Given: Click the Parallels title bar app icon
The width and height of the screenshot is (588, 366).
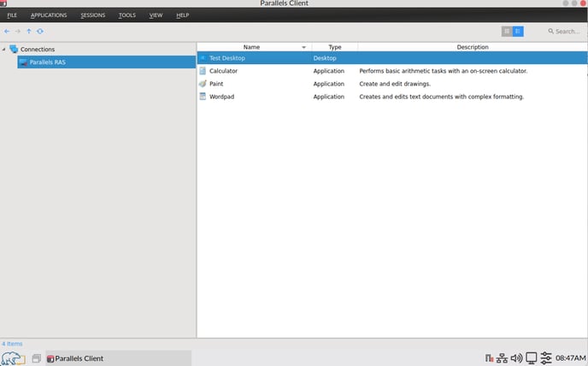Looking at the screenshot, I should click(x=3, y=3).
